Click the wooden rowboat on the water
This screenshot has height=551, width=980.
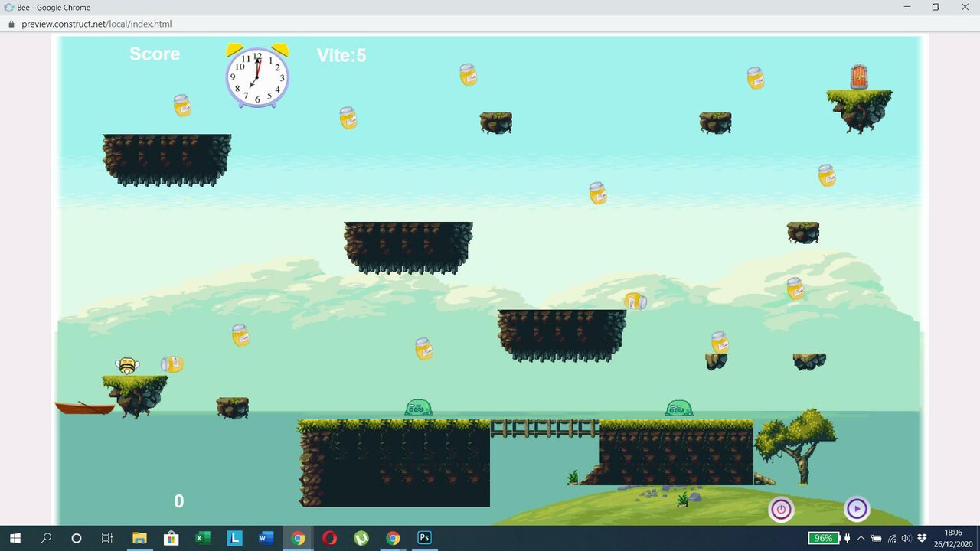click(x=84, y=408)
